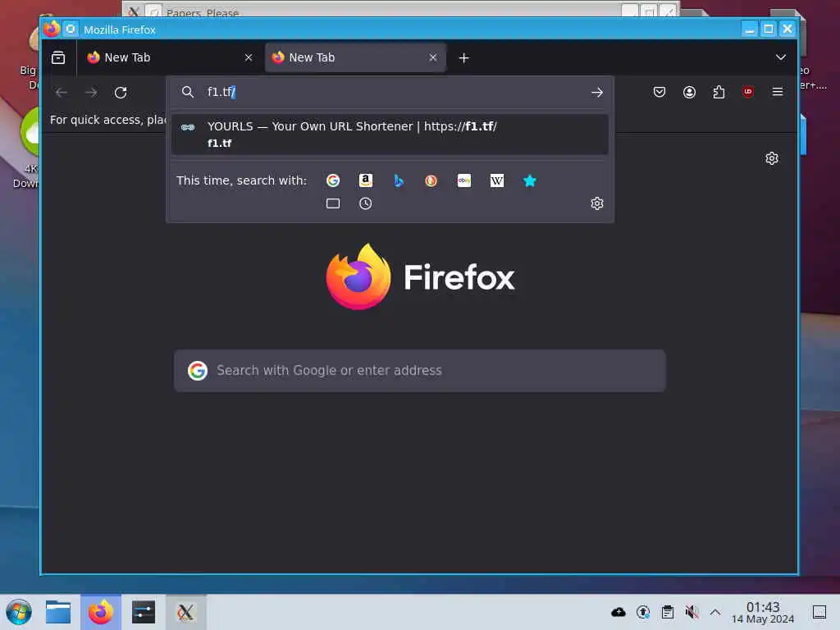Open the clock showing 01:43
The image size is (840, 630).
(x=763, y=612)
